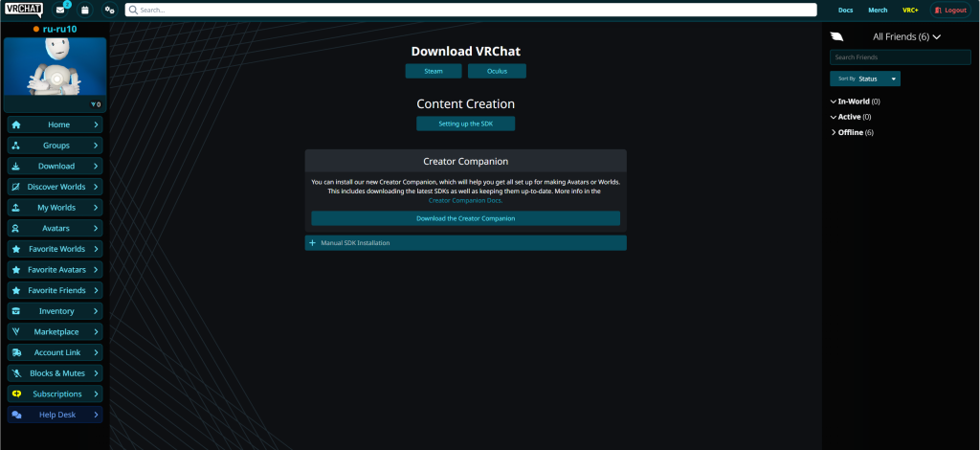Go to Favorite Avatars in the sidebar
This screenshot has width=980, height=450.
click(x=55, y=270)
